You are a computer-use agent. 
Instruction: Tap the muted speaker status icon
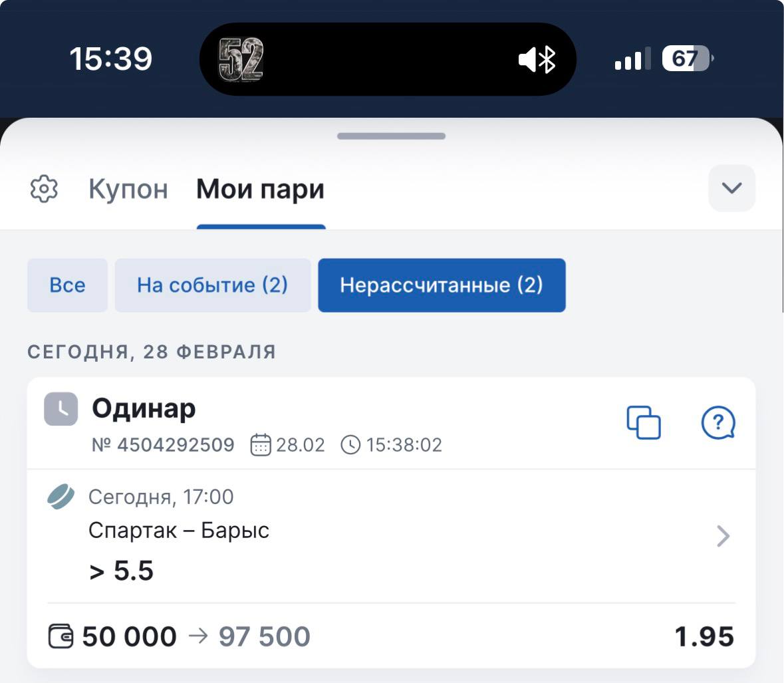pos(529,61)
